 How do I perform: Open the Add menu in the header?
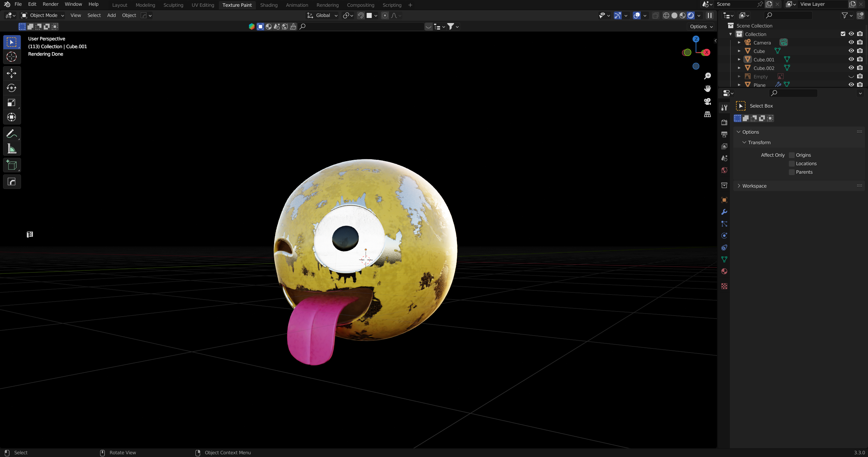(x=111, y=15)
